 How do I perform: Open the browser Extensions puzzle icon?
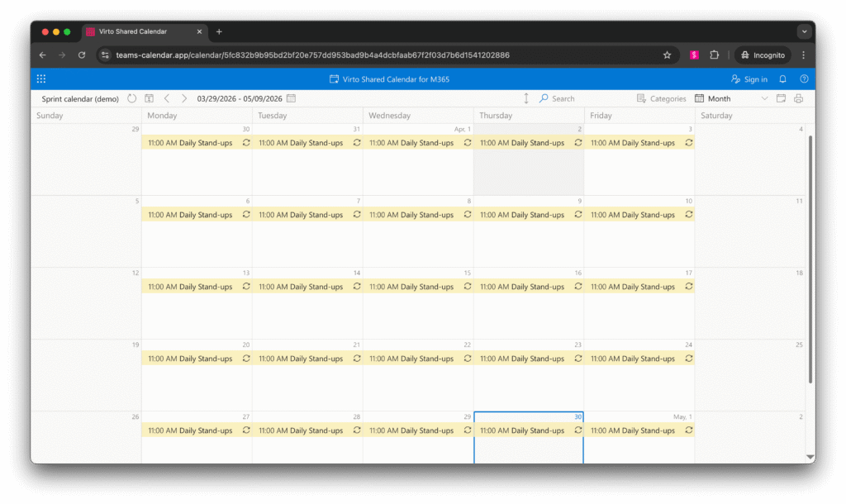(x=715, y=55)
